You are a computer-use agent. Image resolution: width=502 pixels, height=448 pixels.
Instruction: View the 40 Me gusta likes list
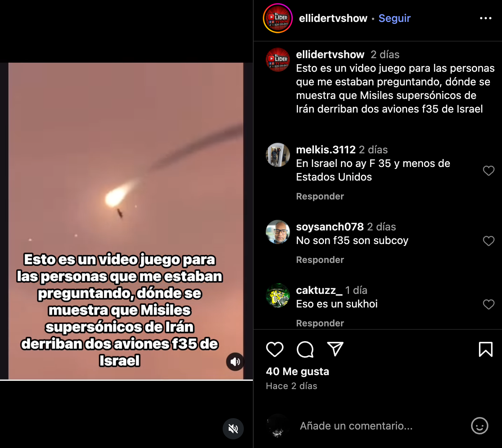tap(297, 371)
